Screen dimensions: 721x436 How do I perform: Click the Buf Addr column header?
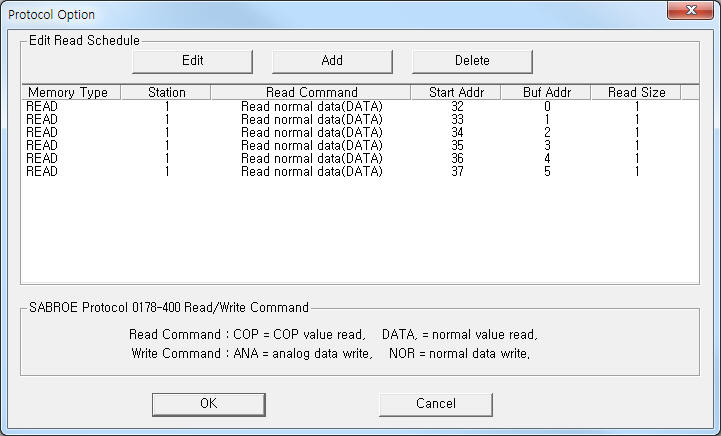[x=547, y=92]
